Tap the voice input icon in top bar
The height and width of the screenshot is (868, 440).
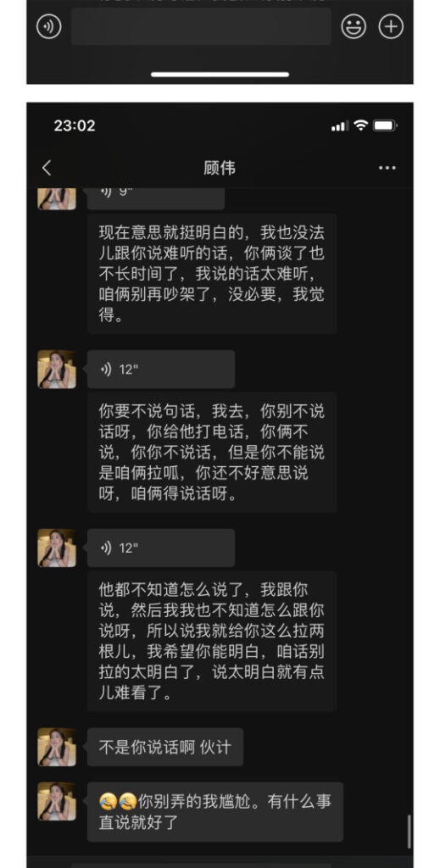(48, 26)
